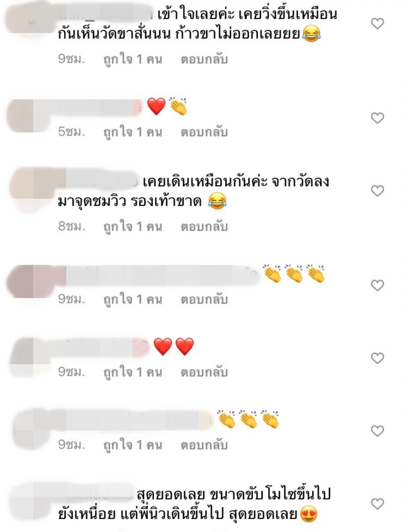Like the comment about the broken shoe

click(x=377, y=191)
